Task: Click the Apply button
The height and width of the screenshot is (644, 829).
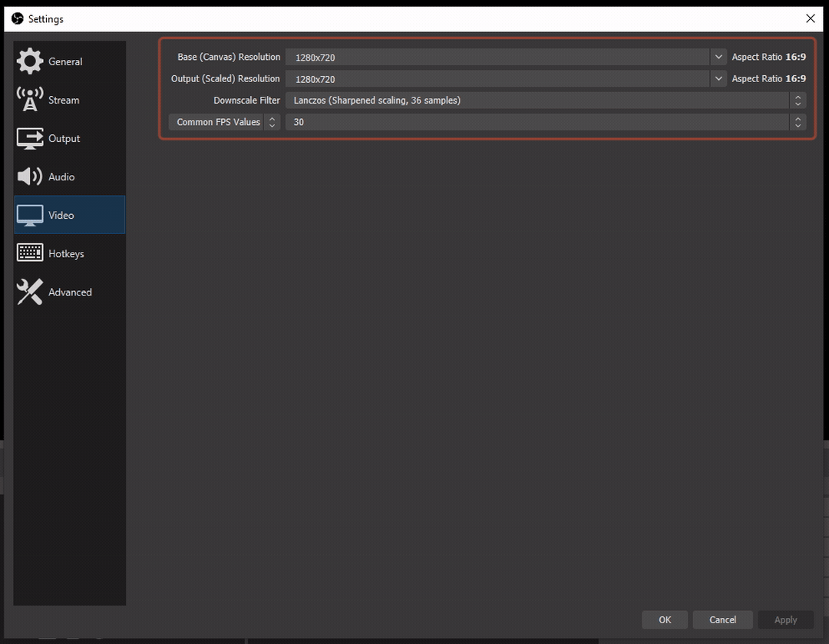Action: pyautogui.click(x=785, y=619)
